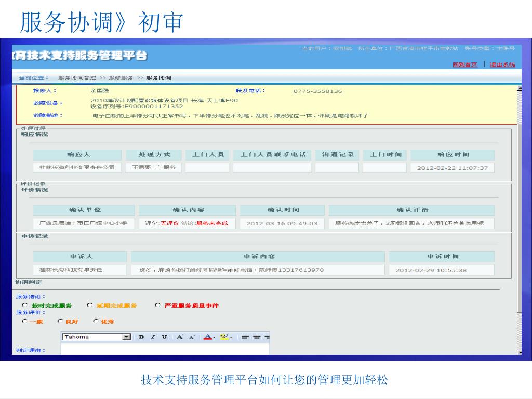The image size is (532, 399).
Task: Click appeal content with phone 13317613970
Action: point(258,270)
